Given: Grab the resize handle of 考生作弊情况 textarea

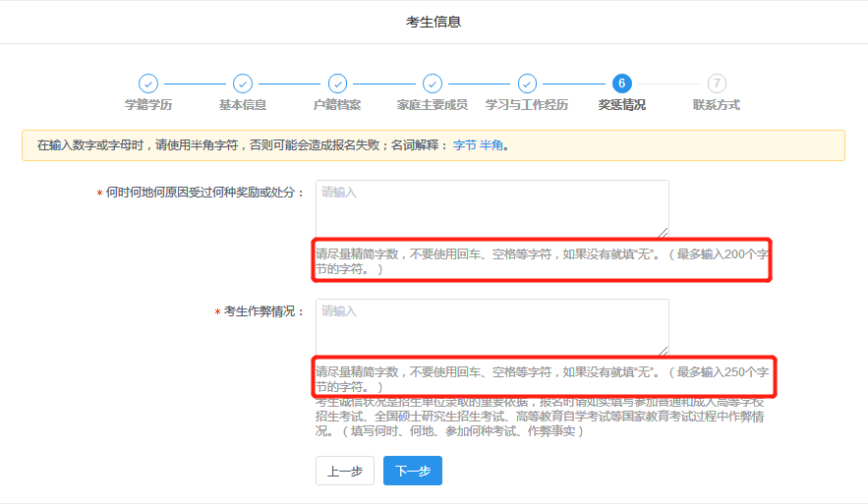Looking at the screenshot, I should pyautogui.click(x=664, y=350).
